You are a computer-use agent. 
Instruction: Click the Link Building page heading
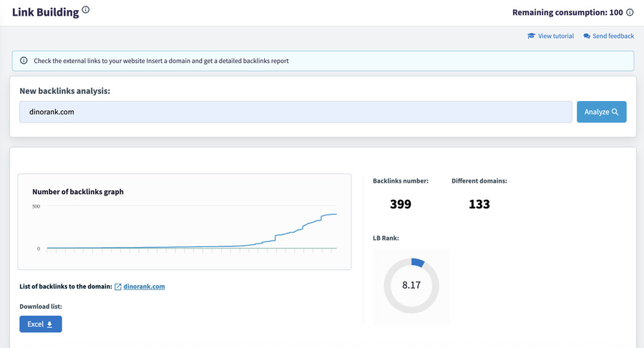point(46,12)
